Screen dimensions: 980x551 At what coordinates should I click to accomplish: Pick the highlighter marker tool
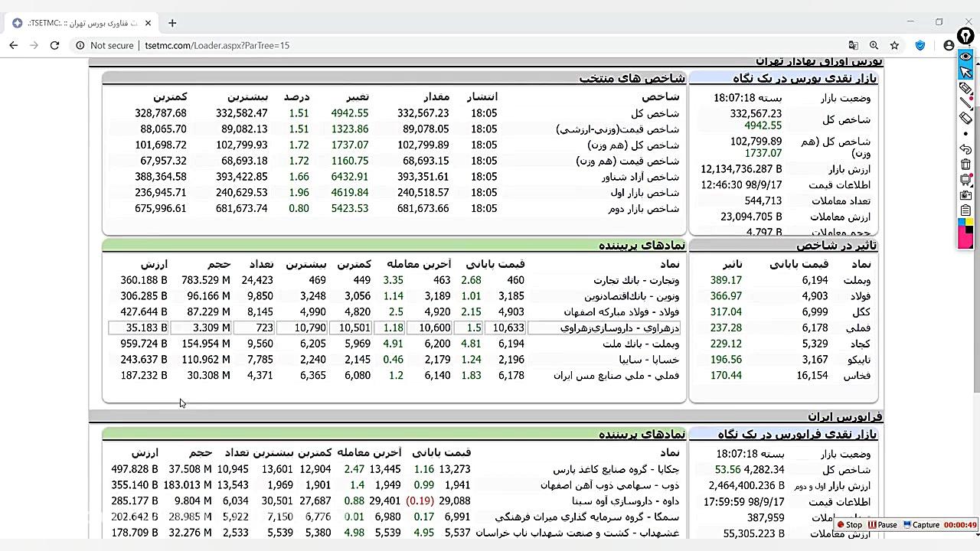[965, 87]
